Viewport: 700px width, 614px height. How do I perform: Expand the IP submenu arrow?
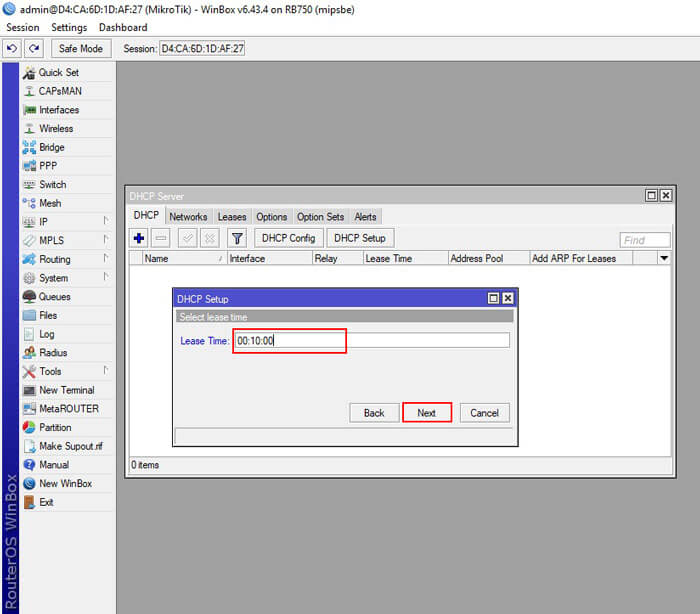(x=105, y=221)
